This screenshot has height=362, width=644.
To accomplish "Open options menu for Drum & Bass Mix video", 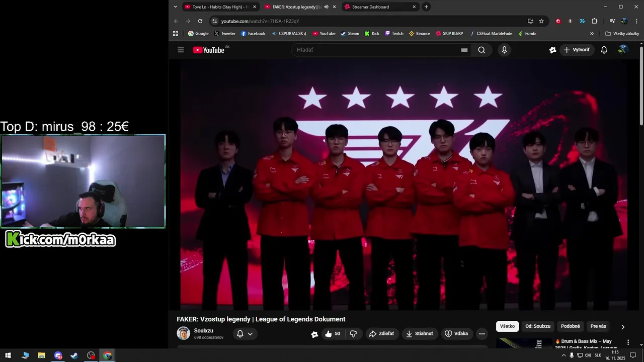I will pos(628,342).
